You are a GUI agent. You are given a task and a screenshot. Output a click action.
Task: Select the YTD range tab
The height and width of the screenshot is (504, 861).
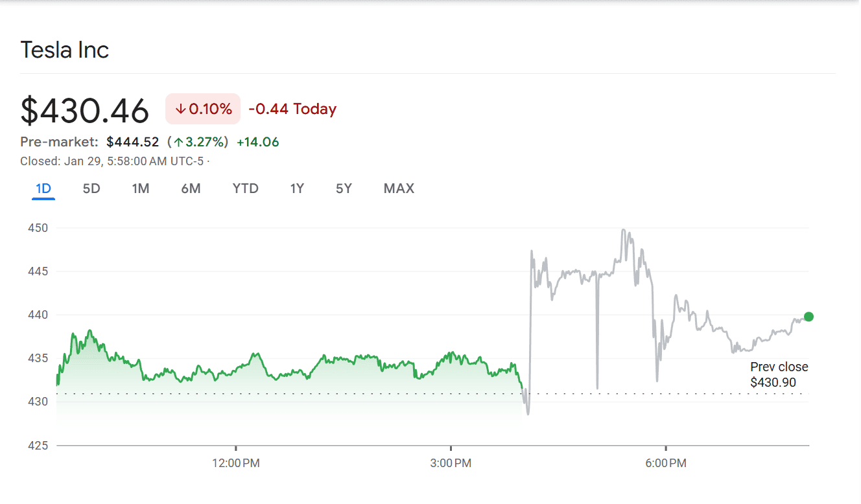246,189
